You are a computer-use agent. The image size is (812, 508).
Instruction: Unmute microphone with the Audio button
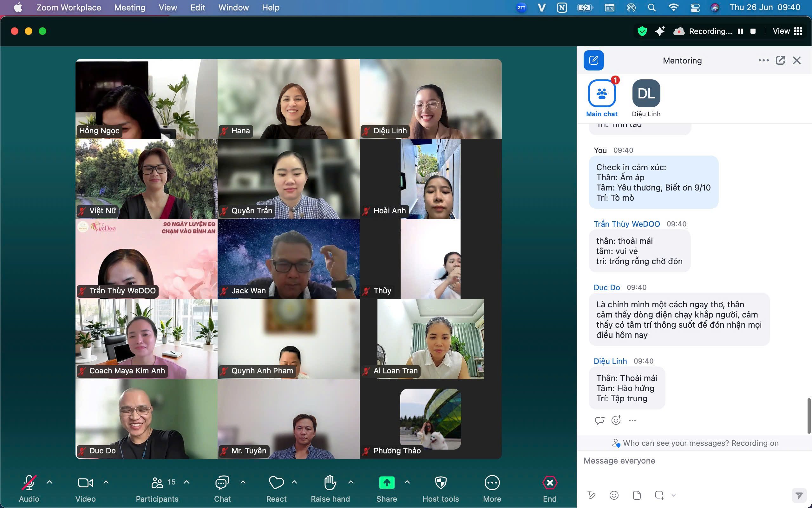pyautogui.click(x=29, y=488)
